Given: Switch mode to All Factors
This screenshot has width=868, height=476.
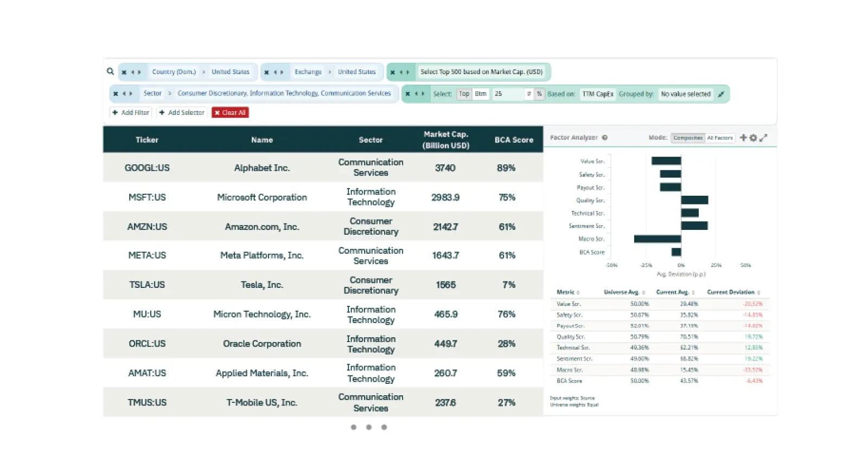Looking at the screenshot, I should pos(719,138).
